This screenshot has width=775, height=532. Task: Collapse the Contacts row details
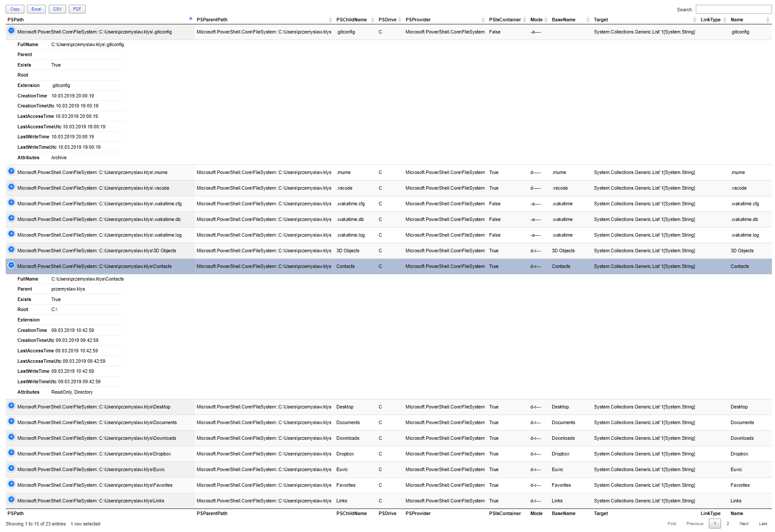(11, 265)
